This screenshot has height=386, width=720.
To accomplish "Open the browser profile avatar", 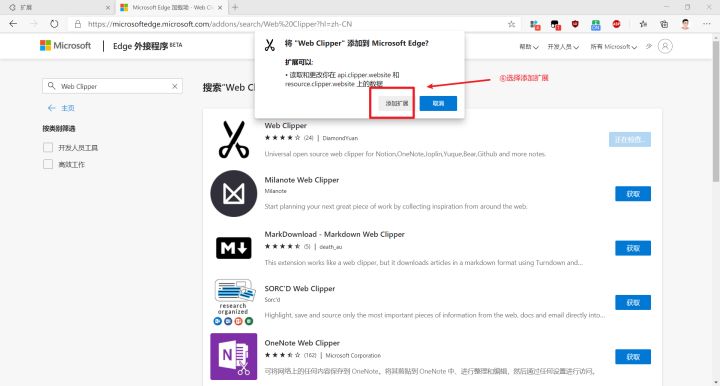I will 685,24.
